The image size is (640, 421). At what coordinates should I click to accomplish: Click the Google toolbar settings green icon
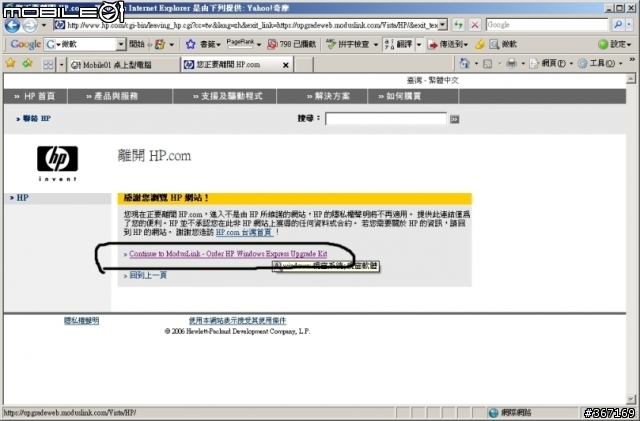tap(603, 44)
